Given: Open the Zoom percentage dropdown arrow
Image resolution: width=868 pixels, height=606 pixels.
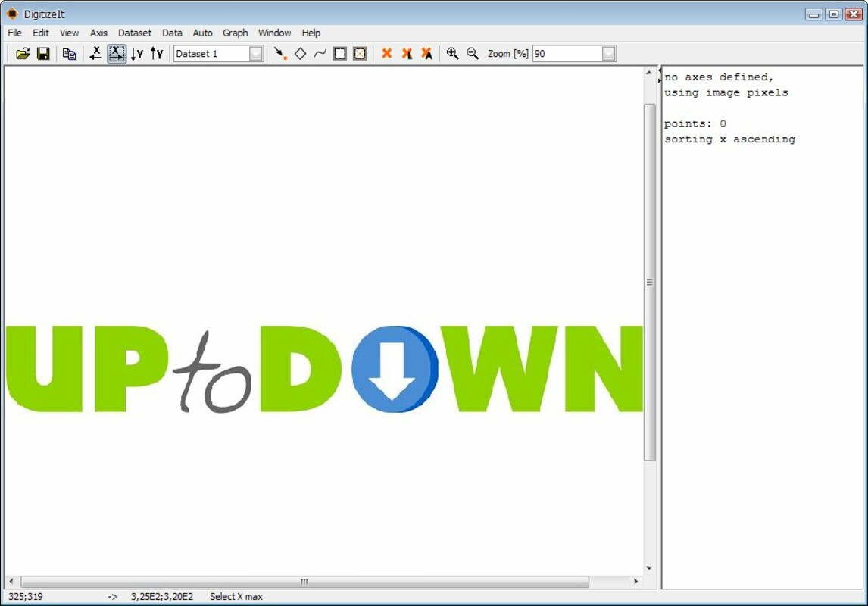Looking at the screenshot, I should coord(608,54).
